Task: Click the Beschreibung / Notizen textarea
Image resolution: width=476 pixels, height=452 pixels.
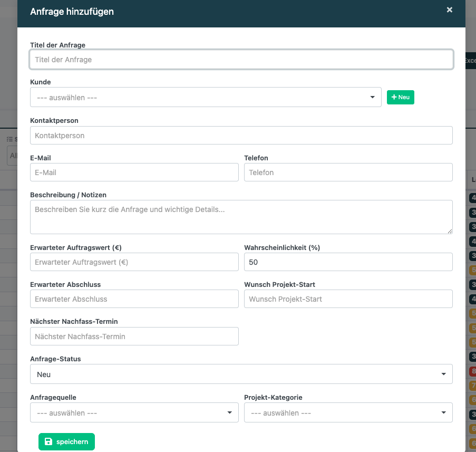Action: (x=241, y=217)
